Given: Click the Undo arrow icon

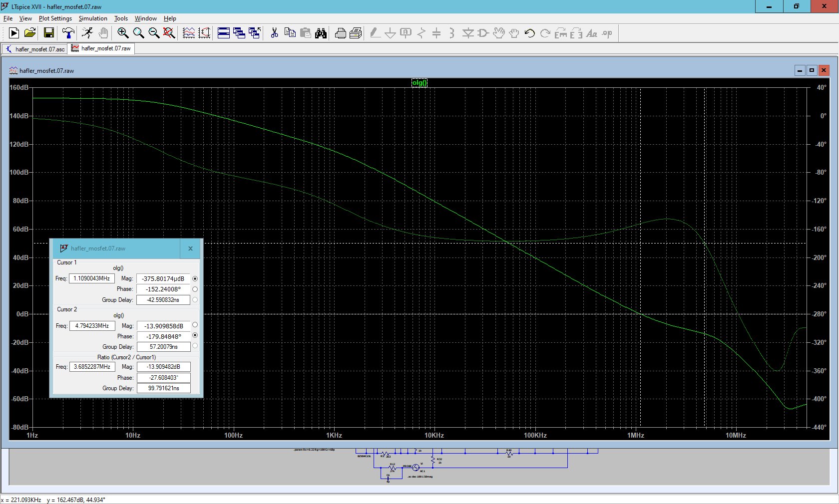Looking at the screenshot, I should 530,33.
